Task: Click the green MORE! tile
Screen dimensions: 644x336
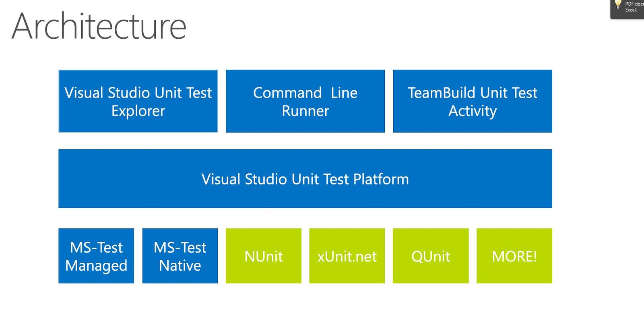Action: coord(514,256)
